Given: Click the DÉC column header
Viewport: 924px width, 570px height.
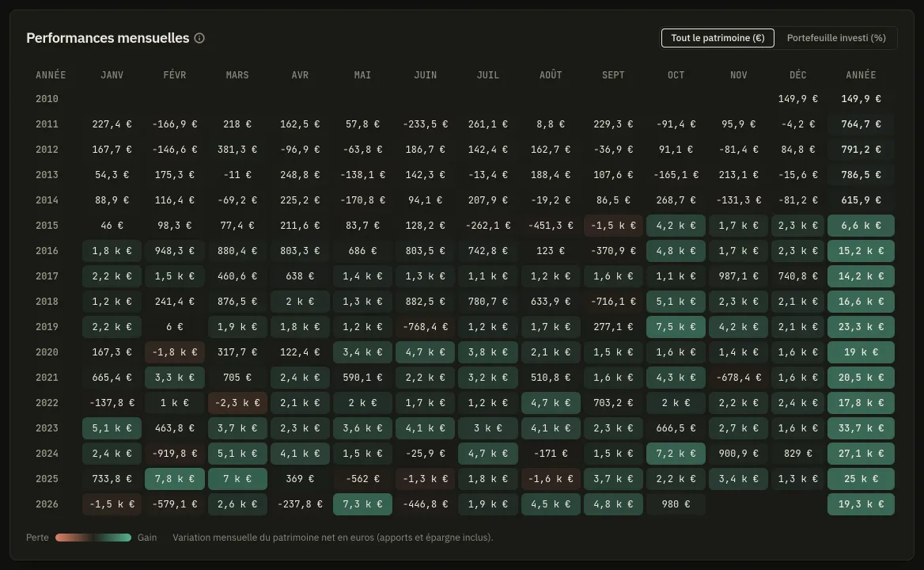Looking at the screenshot, I should [798, 75].
